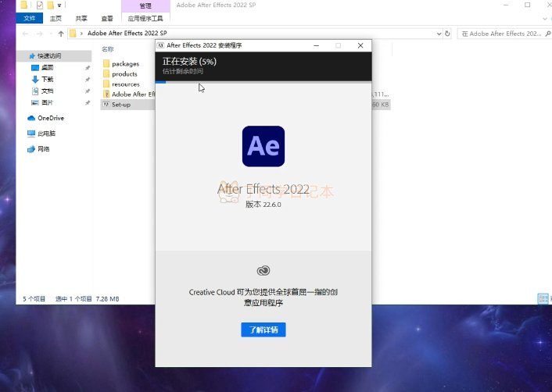Click the refresh button beside address bar

448,34
